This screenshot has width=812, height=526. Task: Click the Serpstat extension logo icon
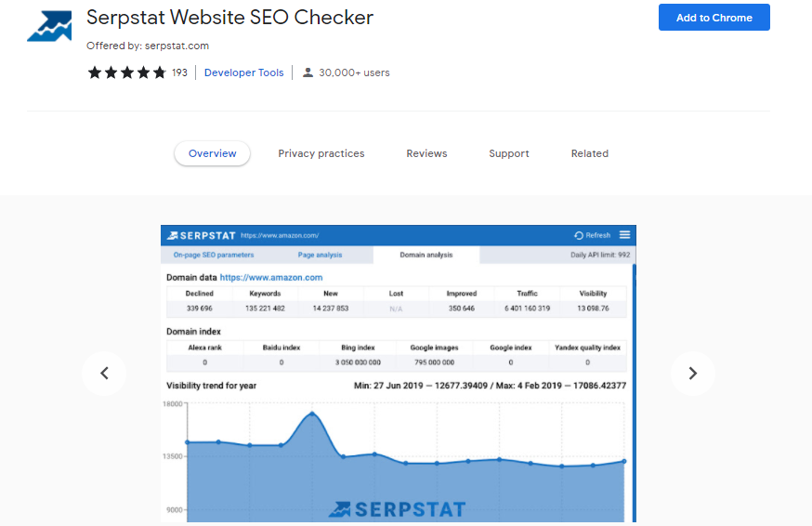pyautogui.click(x=49, y=27)
